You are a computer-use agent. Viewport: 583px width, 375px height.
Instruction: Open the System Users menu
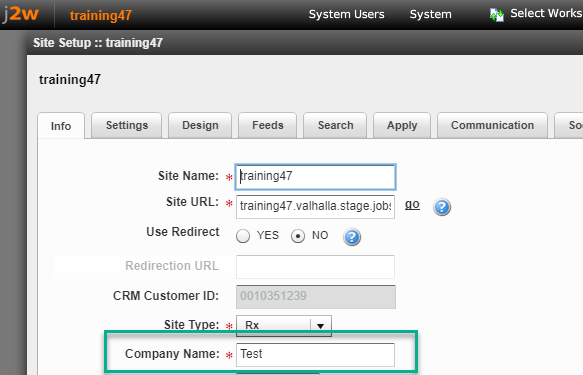click(x=347, y=14)
